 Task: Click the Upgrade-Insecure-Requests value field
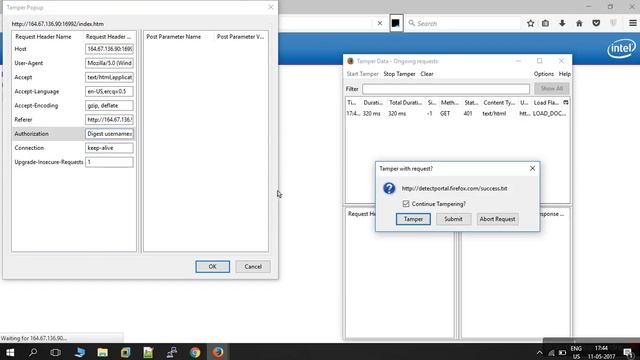coord(109,162)
